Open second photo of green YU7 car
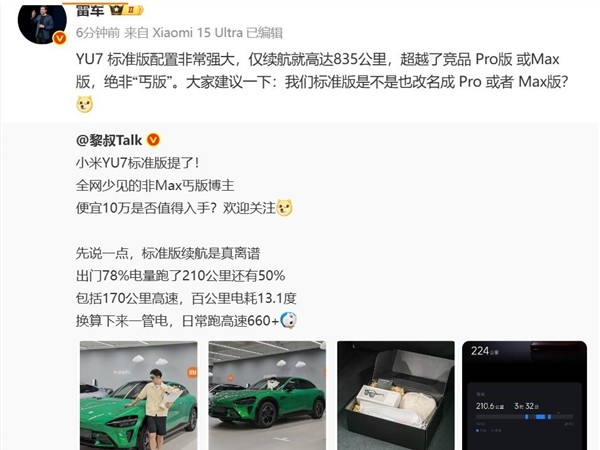Image resolution: width=600 pixels, height=450 pixels. pyautogui.click(x=267, y=395)
